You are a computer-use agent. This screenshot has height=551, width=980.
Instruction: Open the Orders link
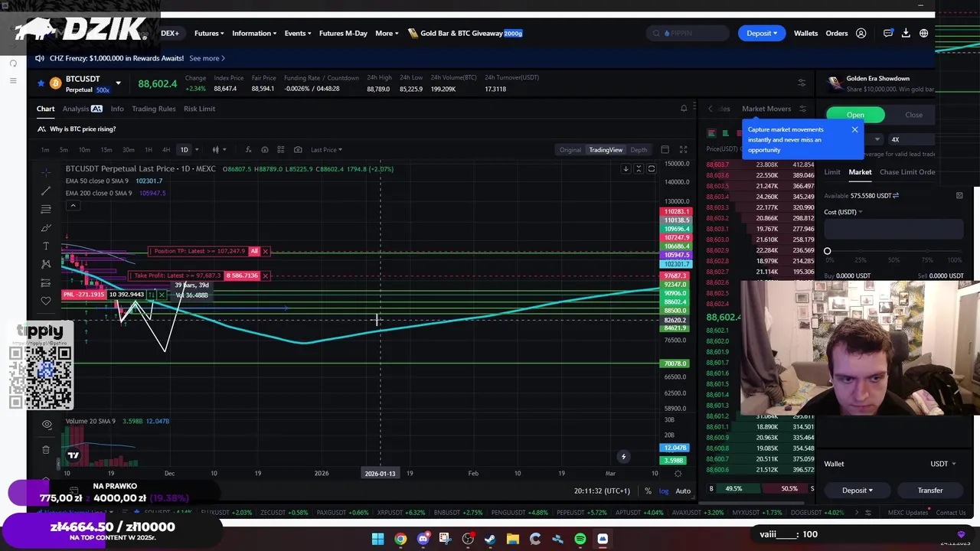837,33
